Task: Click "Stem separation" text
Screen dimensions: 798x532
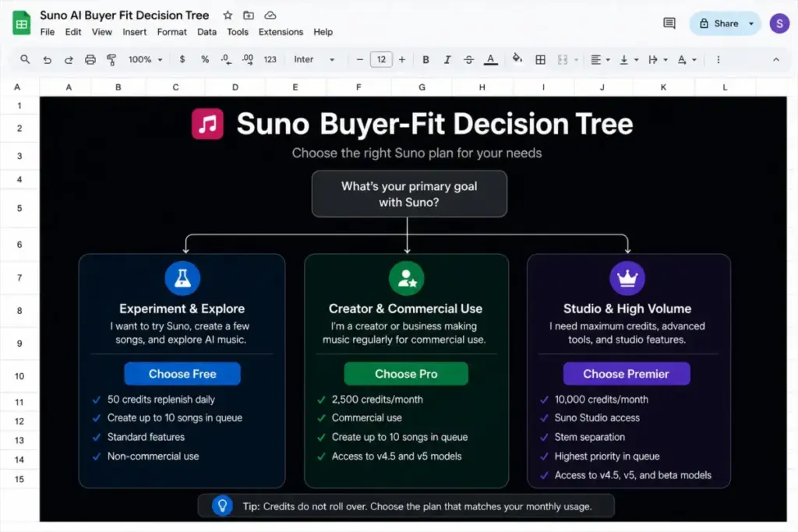Action: tap(589, 437)
